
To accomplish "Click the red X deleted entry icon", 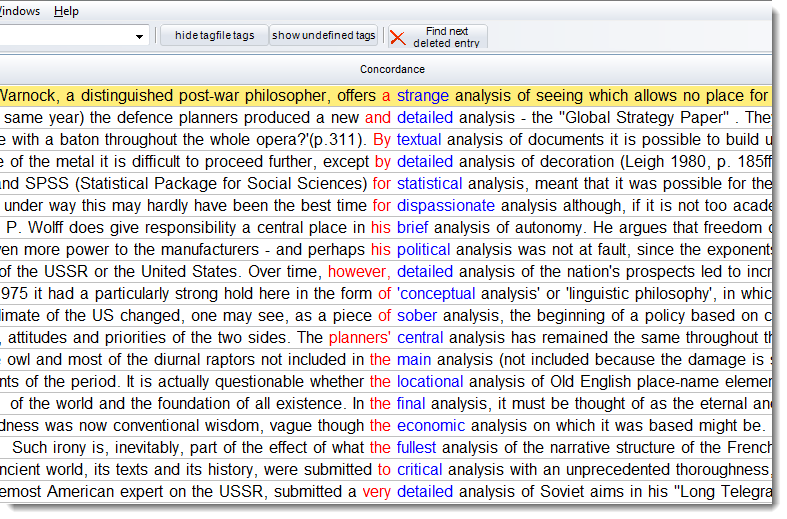I will pyautogui.click(x=398, y=38).
